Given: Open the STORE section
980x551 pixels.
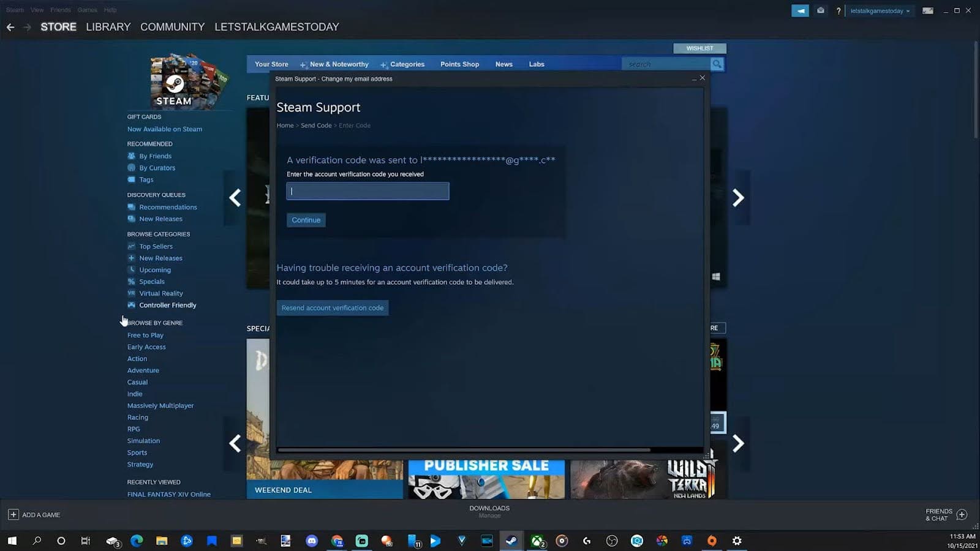Looking at the screenshot, I should click(58, 27).
